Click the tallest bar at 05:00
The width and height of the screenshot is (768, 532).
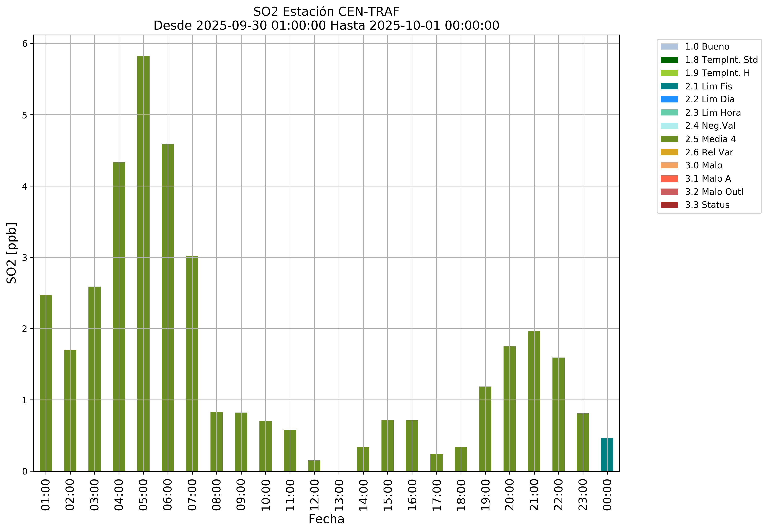[143, 263]
